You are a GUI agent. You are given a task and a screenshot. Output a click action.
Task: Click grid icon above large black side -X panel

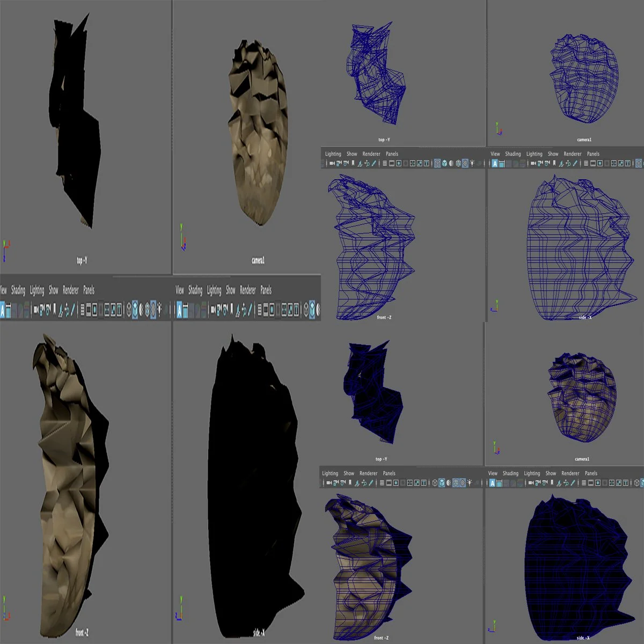tap(259, 310)
